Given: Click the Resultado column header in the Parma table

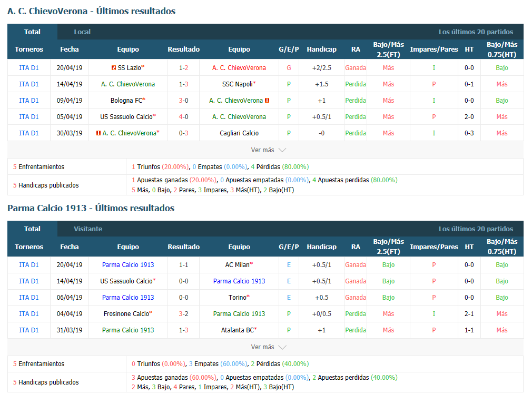Looking at the screenshot, I should point(183,247).
